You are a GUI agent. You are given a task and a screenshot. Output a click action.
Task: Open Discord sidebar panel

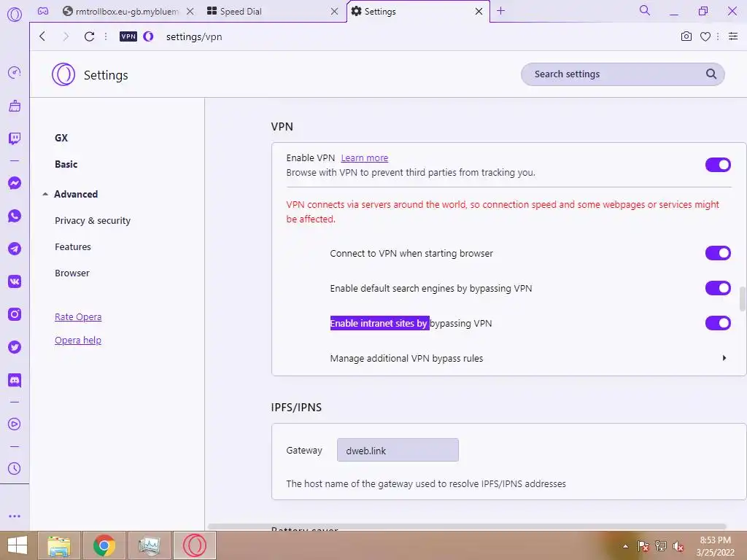pyautogui.click(x=15, y=380)
